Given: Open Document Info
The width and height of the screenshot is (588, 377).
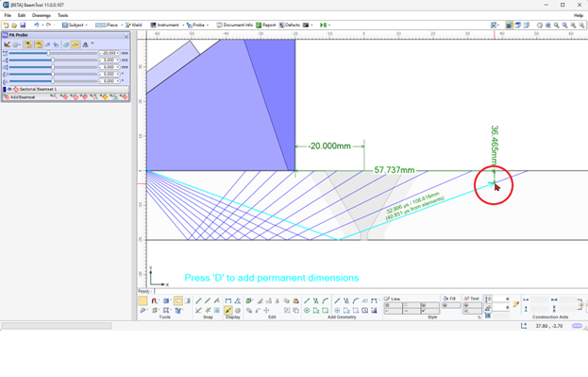Looking at the screenshot, I should (x=234, y=26).
